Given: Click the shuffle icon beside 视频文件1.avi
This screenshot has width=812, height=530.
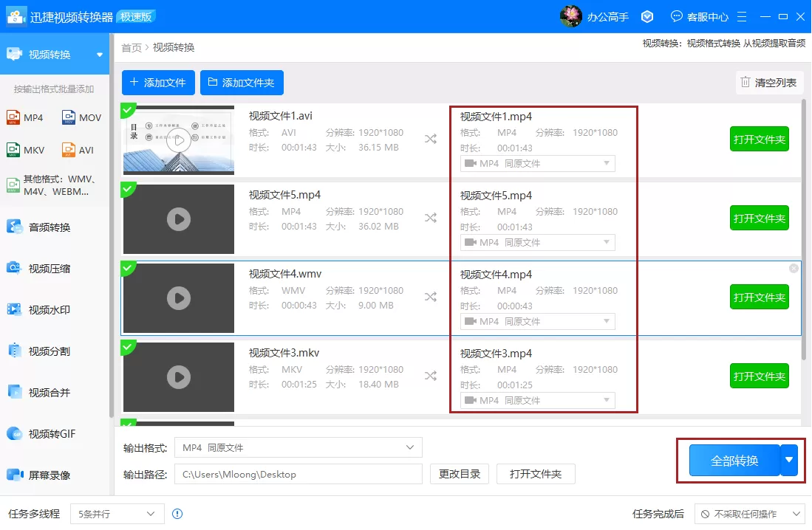Looking at the screenshot, I should pos(430,139).
